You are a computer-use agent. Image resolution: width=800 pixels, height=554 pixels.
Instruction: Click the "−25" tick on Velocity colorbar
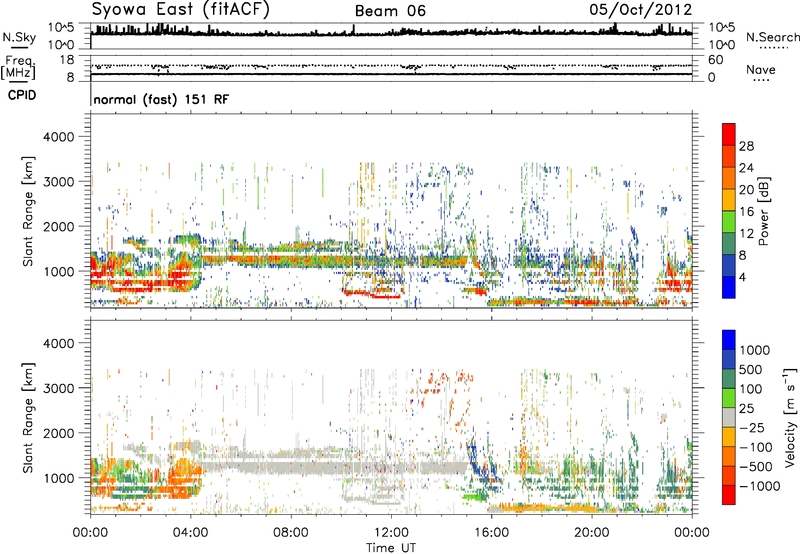752,428
